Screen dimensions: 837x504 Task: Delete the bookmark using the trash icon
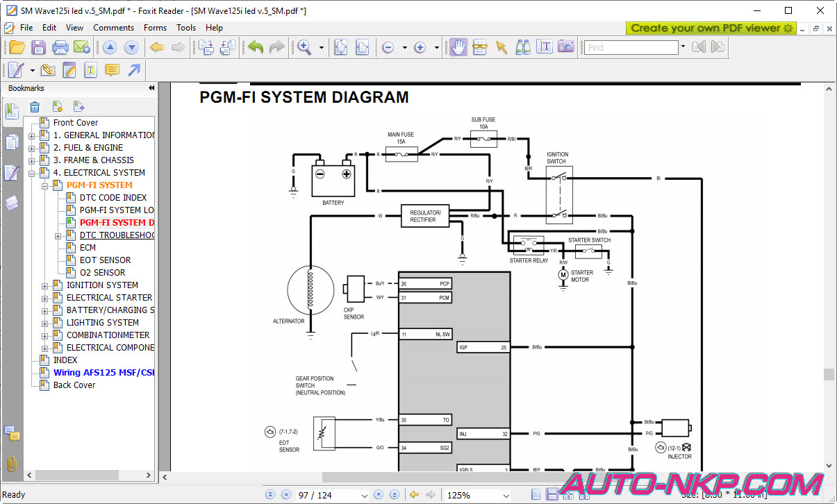pyautogui.click(x=35, y=106)
